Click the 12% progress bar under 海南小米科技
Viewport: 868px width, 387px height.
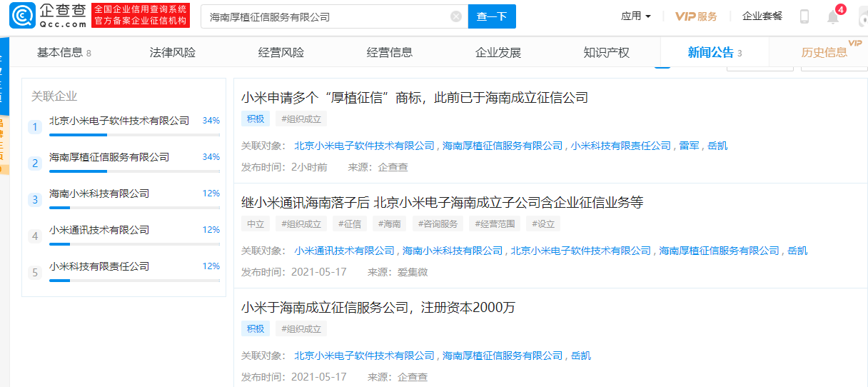[134, 207]
